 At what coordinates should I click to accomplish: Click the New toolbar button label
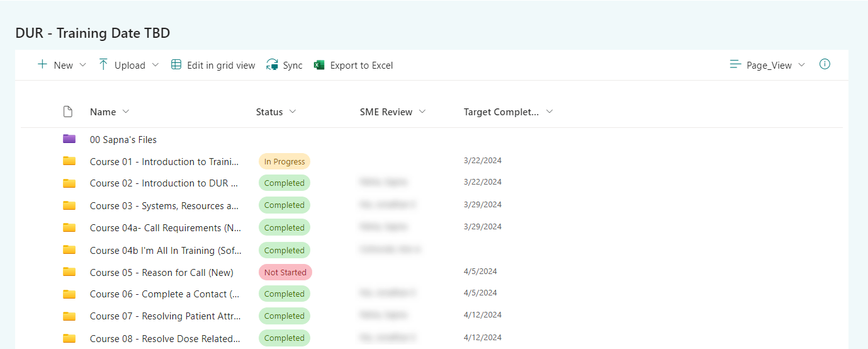64,65
